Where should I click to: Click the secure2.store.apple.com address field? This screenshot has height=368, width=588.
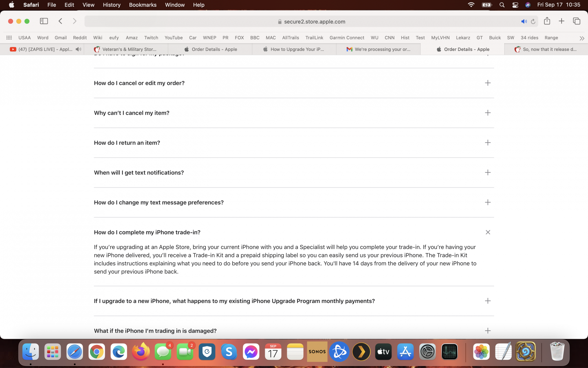(x=312, y=21)
